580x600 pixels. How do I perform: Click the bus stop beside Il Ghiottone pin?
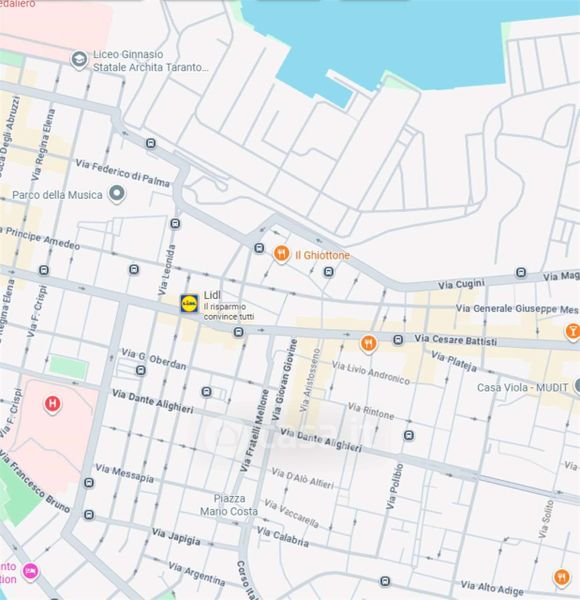pyautogui.click(x=259, y=248)
